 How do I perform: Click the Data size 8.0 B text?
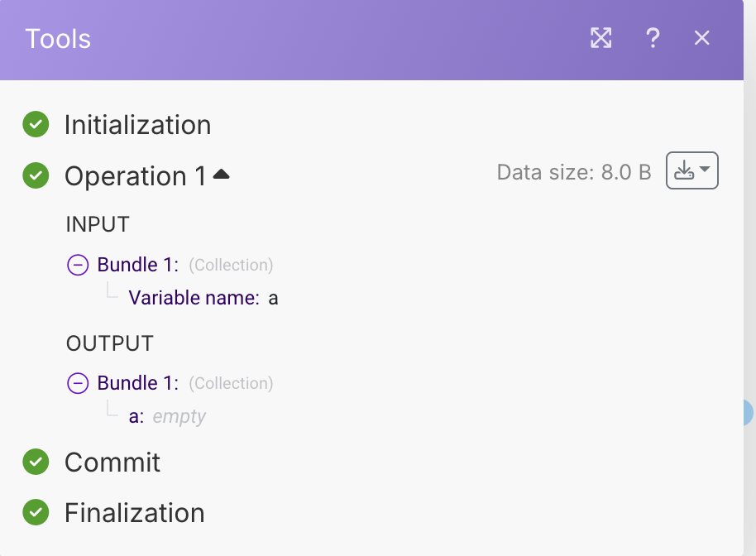(x=574, y=172)
